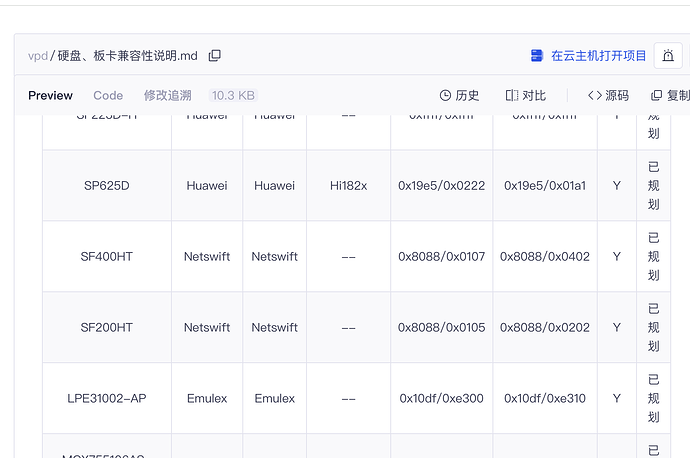Click the 10.3 KB file size badge
The width and height of the screenshot is (690, 458).
232,96
